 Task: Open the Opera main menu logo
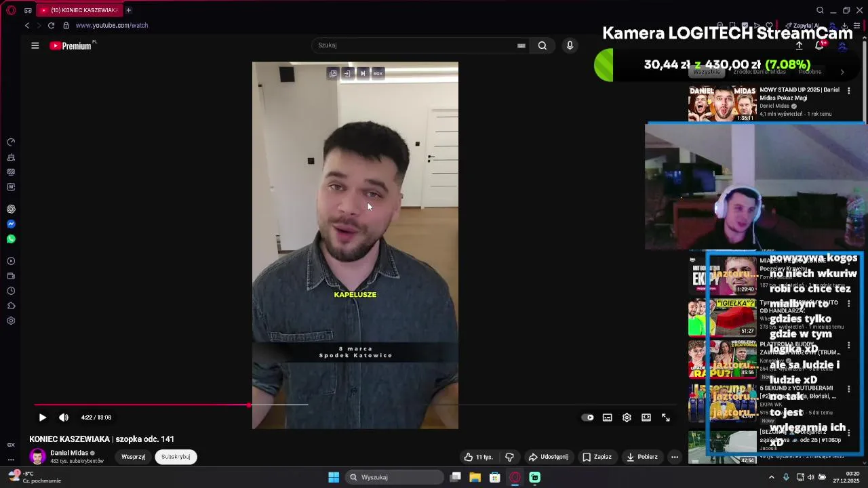(x=11, y=10)
